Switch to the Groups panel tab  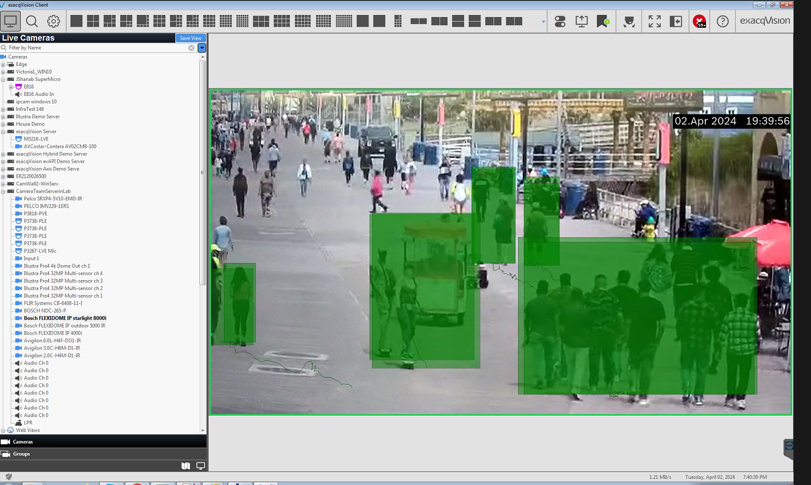21,454
